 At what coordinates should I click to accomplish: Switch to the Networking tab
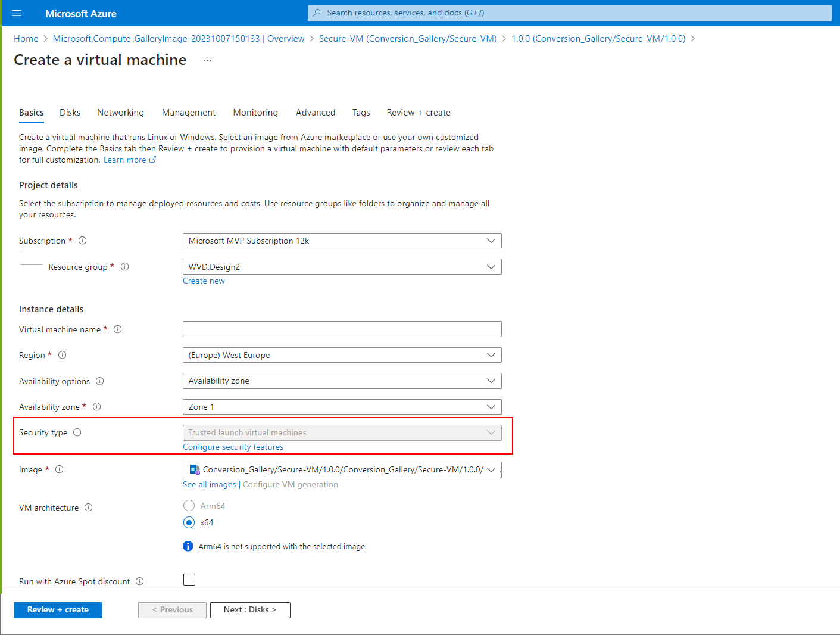tap(120, 113)
